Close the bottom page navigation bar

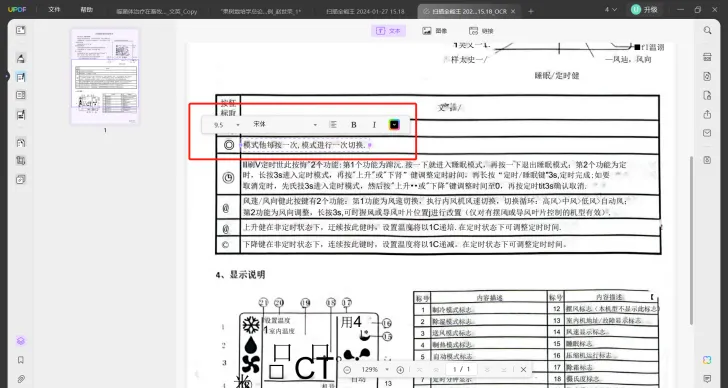click(523, 369)
